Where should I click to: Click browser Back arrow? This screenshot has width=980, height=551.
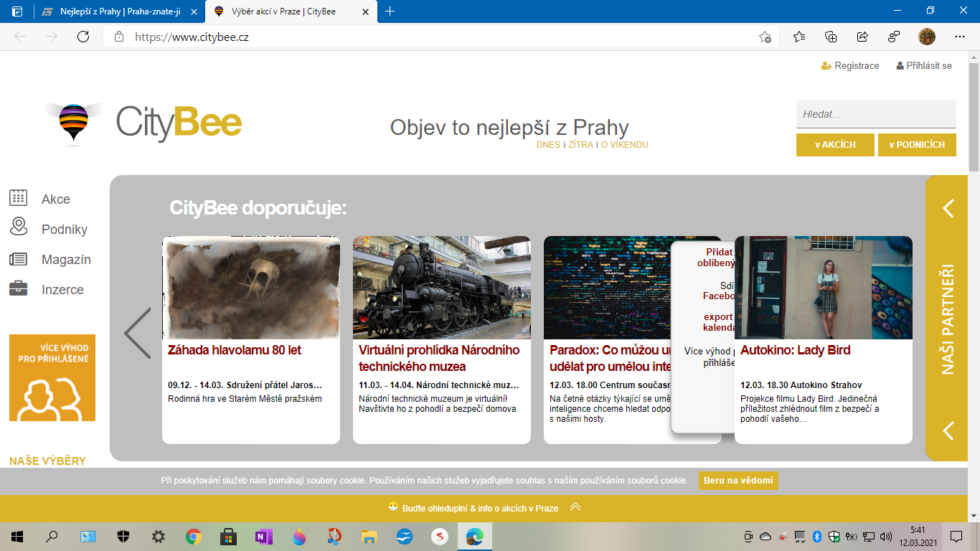tap(20, 37)
